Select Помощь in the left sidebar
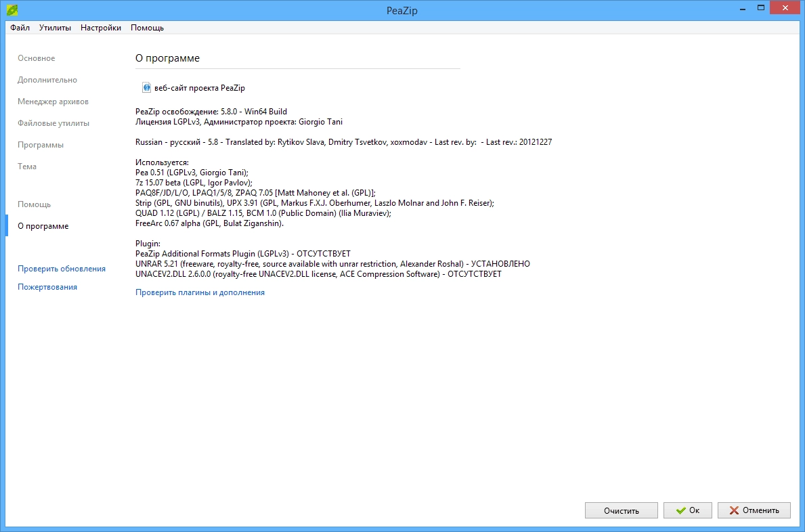805x532 pixels. pos(34,204)
